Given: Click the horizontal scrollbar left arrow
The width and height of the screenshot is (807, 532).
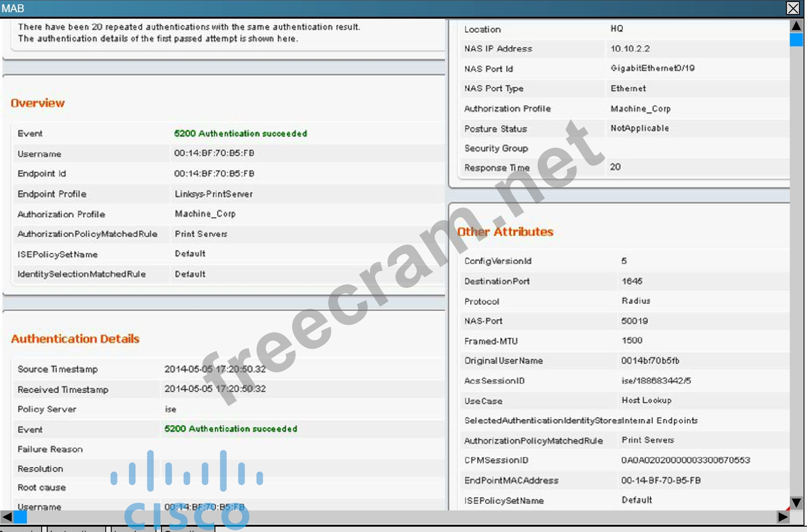Looking at the screenshot, I should [7, 517].
